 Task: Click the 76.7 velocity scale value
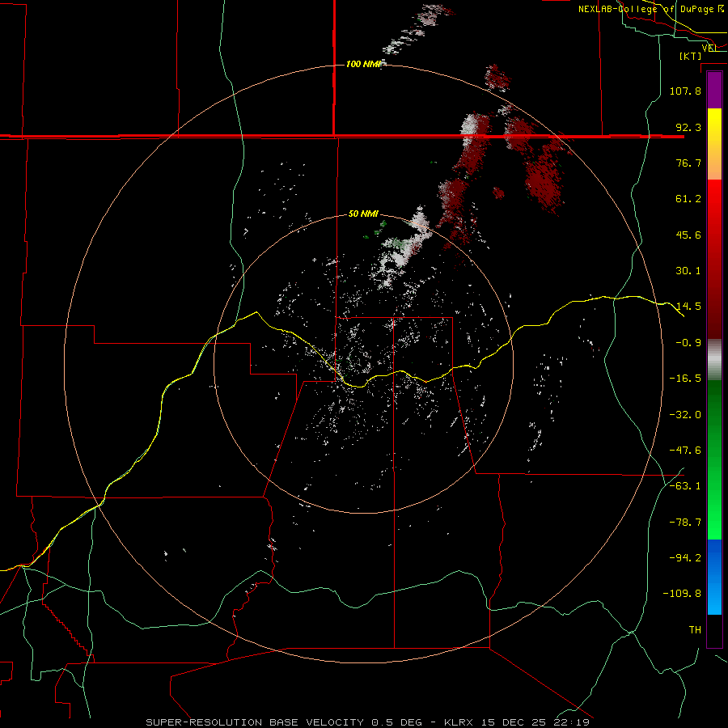[688, 163]
